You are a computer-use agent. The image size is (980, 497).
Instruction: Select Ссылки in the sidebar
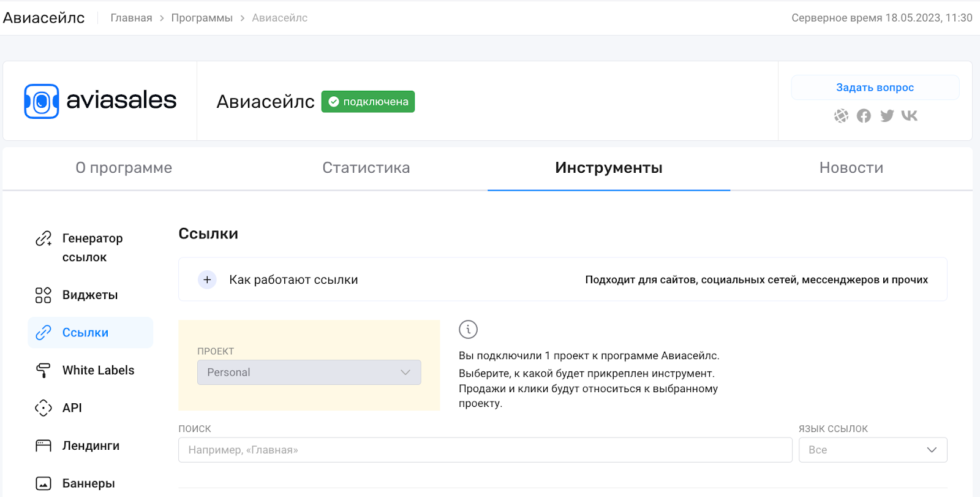91,333
